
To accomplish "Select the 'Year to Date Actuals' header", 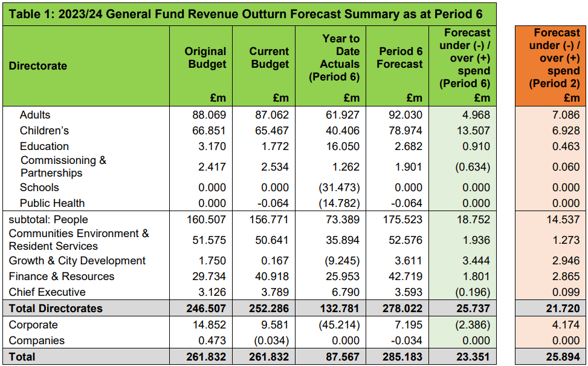I will tap(334, 58).
